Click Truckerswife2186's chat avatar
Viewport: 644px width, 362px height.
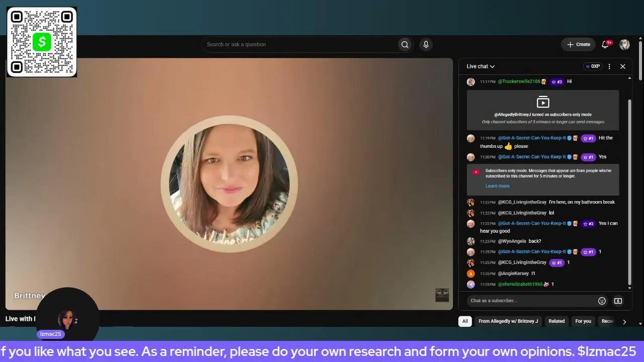point(470,82)
